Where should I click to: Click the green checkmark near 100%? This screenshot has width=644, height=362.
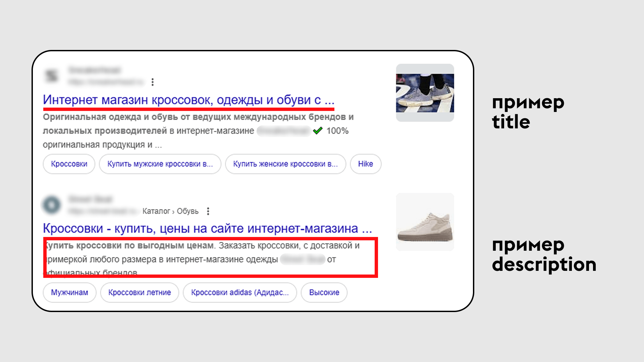click(x=318, y=131)
